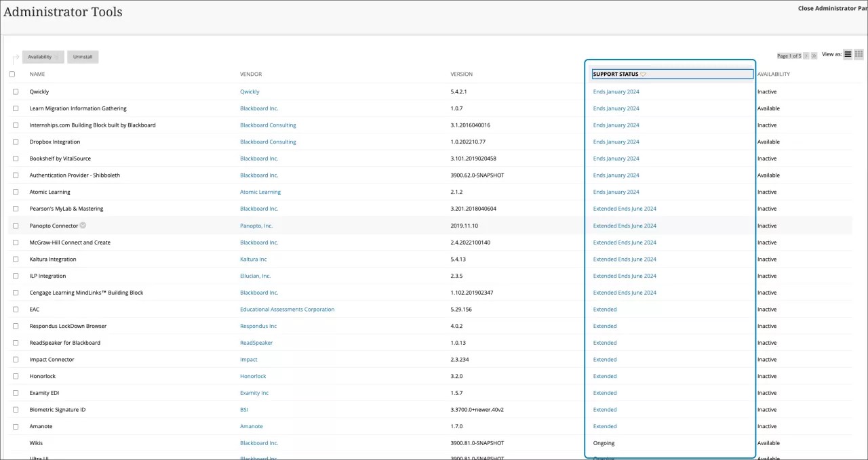Open the Support Status column sort dropdown
Viewport: 868px width, 460px height.
(643, 74)
